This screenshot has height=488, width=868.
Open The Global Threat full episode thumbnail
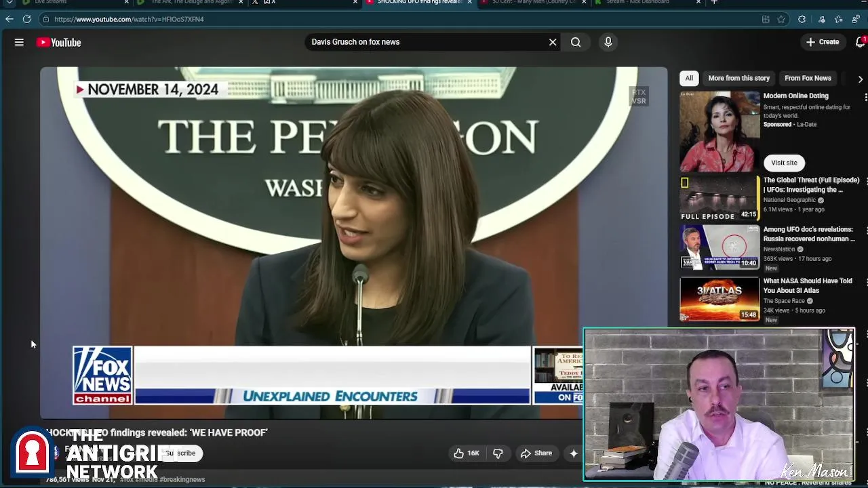coord(719,198)
